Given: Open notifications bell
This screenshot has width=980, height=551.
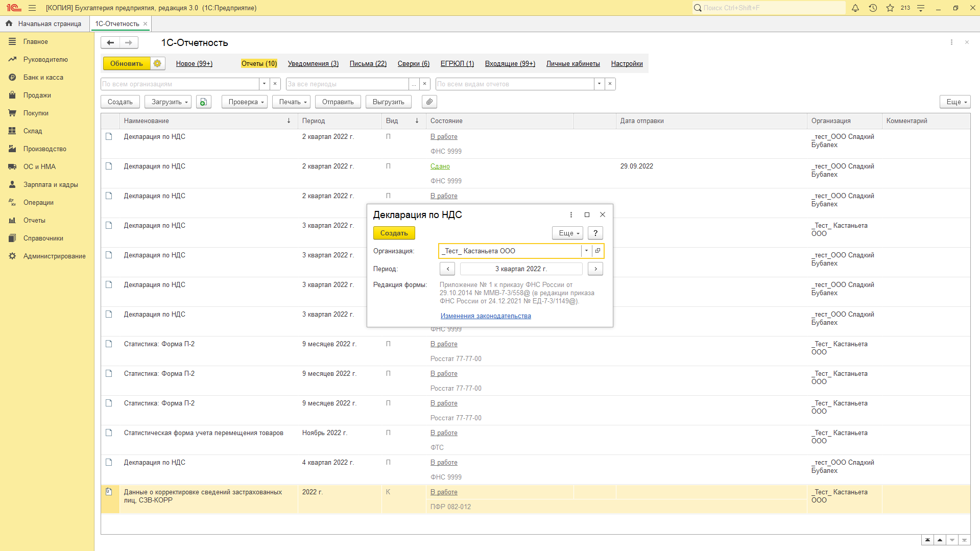Looking at the screenshot, I should coord(855,8).
